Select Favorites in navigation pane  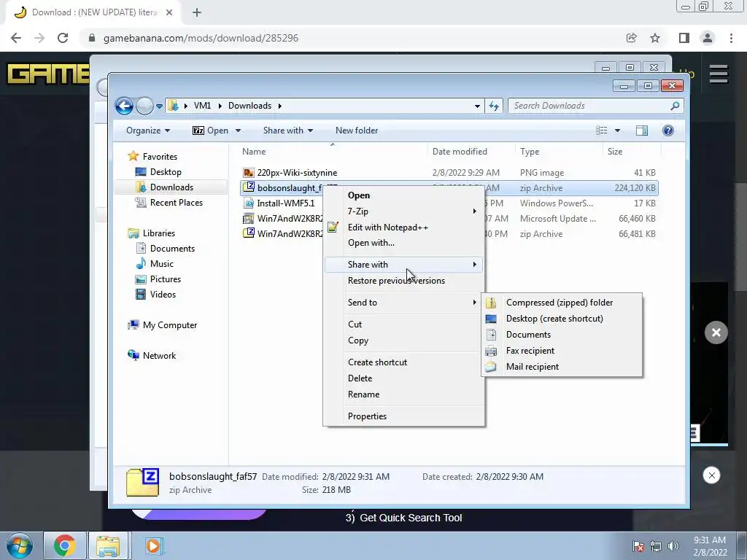152,156
